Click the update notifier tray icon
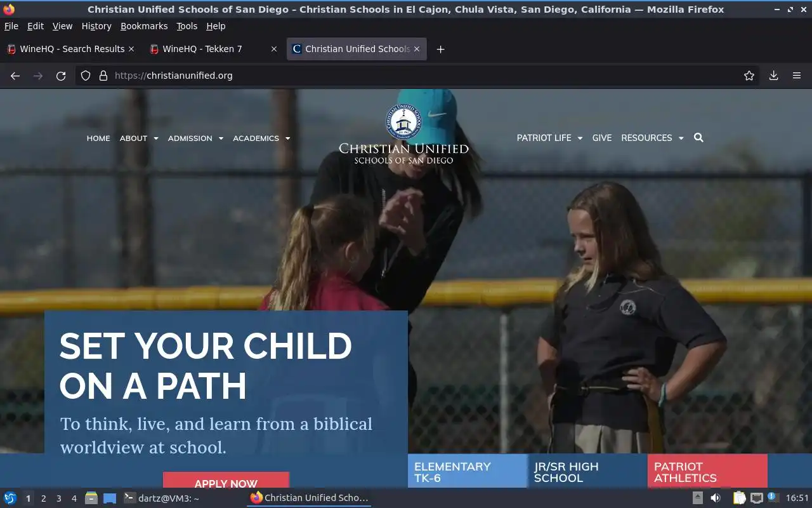This screenshot has height=508, width=812. click(x=773, y=497)
